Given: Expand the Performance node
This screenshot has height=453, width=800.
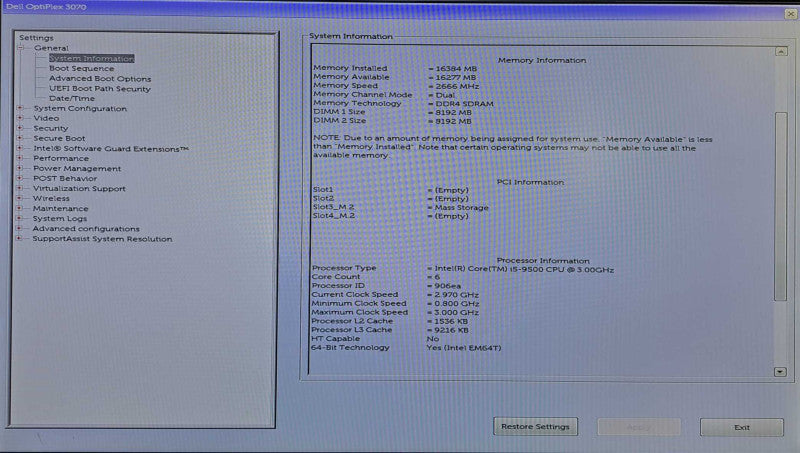Looking at the screenshot, I should coord(20,158).
